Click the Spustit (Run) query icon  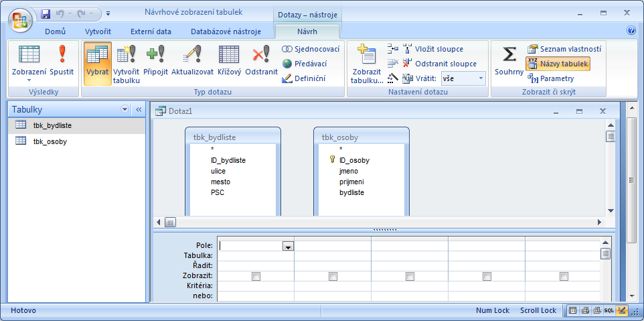click(x=62, y=60)
